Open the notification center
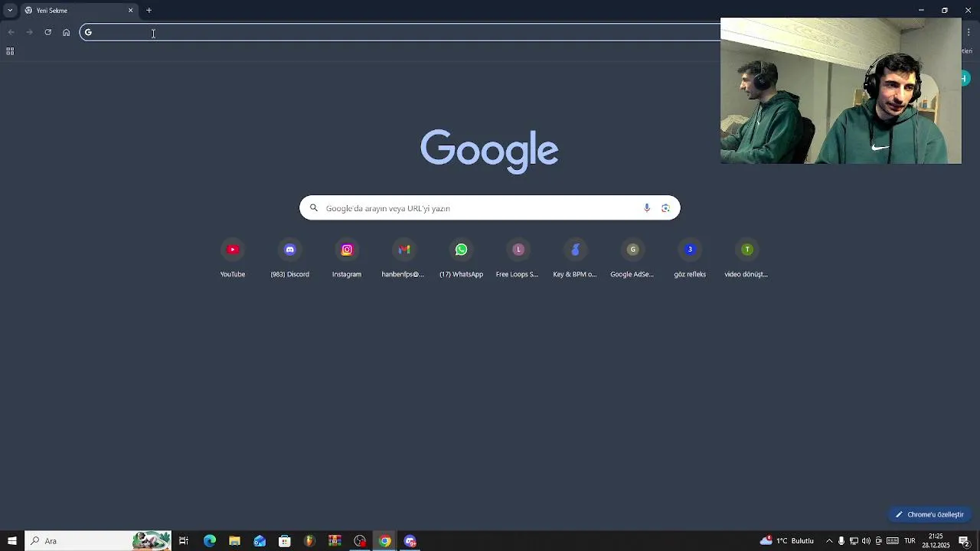 (x=965, y=541)
